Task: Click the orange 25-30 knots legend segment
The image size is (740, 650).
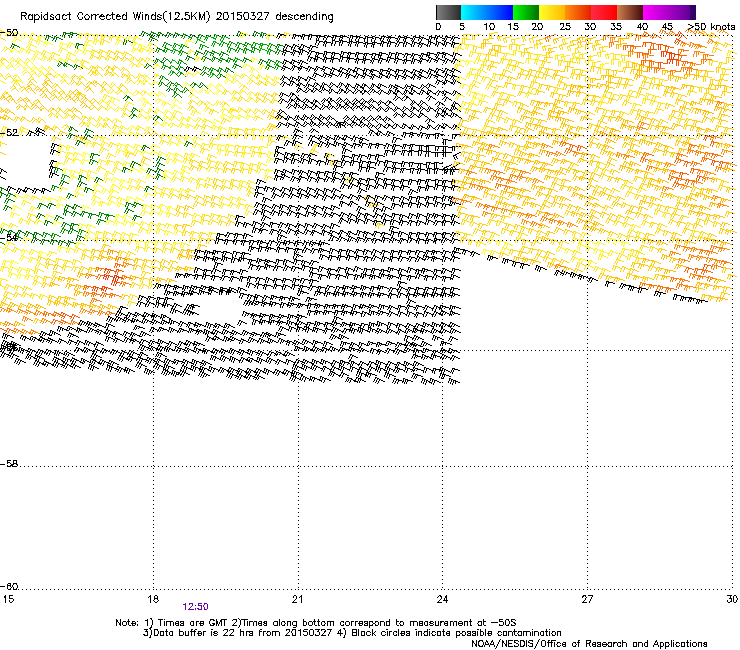Action: pyautogui.click(x=578, y=12)
